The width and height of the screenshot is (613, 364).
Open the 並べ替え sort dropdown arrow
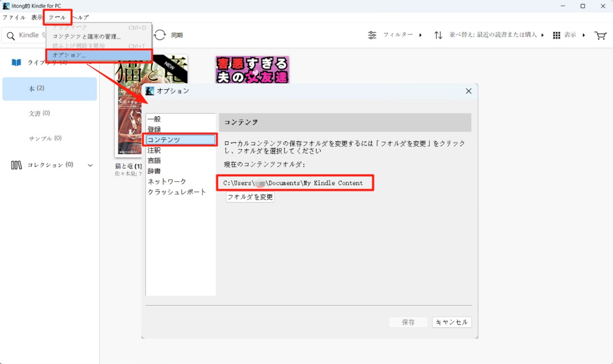pos(543,35)
